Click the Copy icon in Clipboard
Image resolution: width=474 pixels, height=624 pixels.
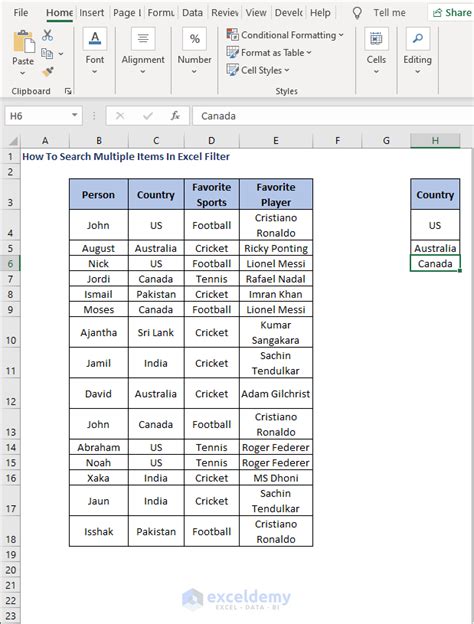[47, 53]
